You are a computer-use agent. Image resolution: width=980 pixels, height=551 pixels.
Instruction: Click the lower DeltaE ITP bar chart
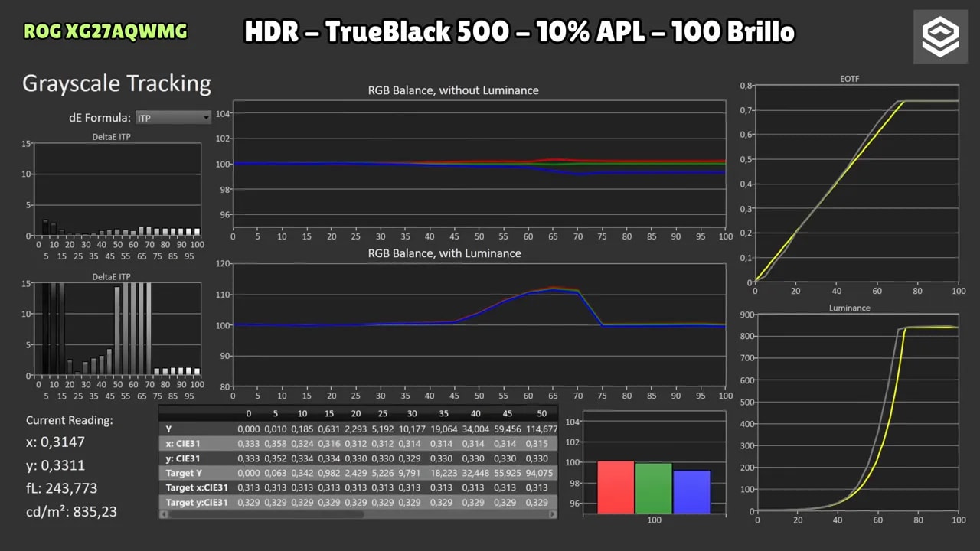(x=118, y=329)
